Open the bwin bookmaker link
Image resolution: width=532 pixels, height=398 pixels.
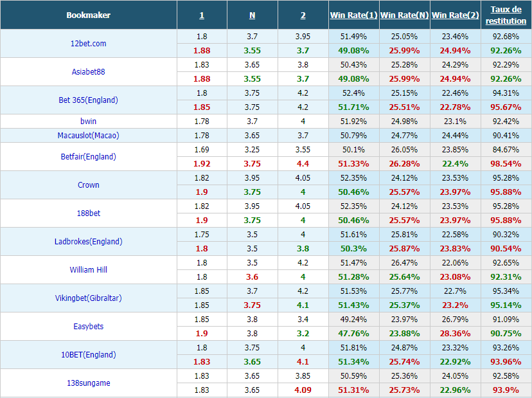point(88,122)
